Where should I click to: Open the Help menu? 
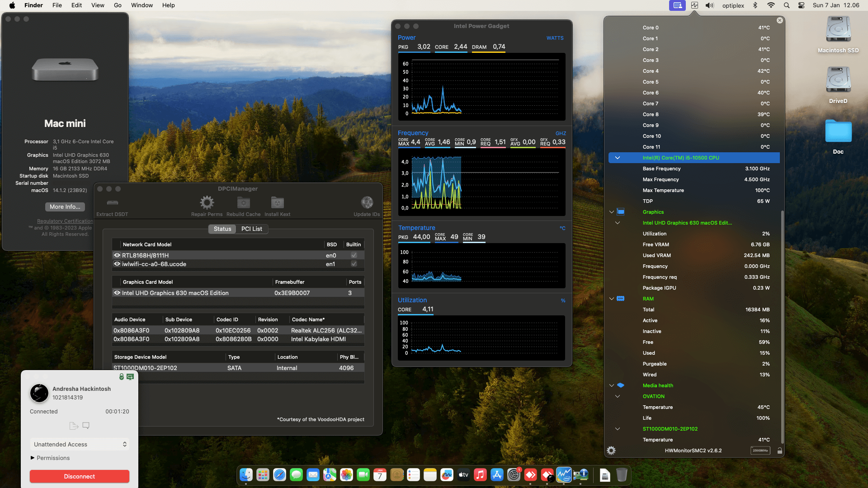pos(169,5)
